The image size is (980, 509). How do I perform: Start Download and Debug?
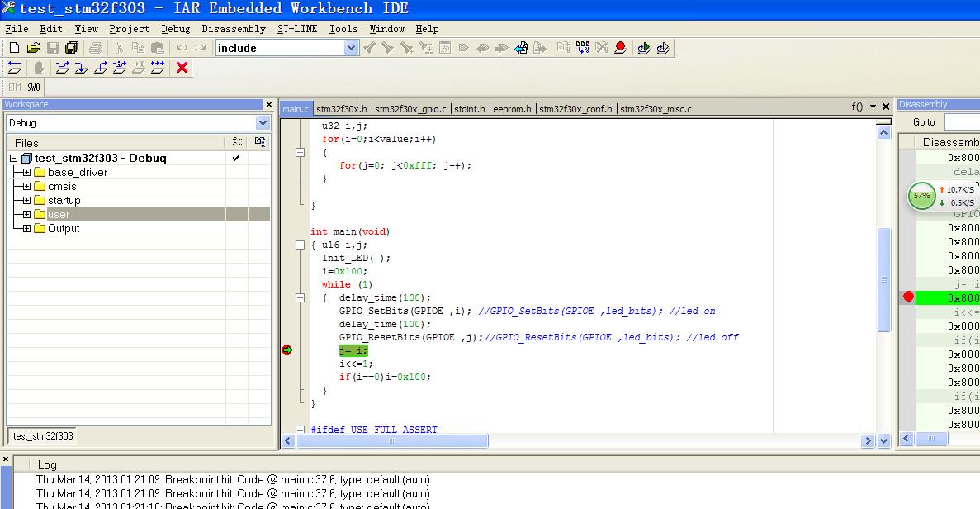coord(644,48)
